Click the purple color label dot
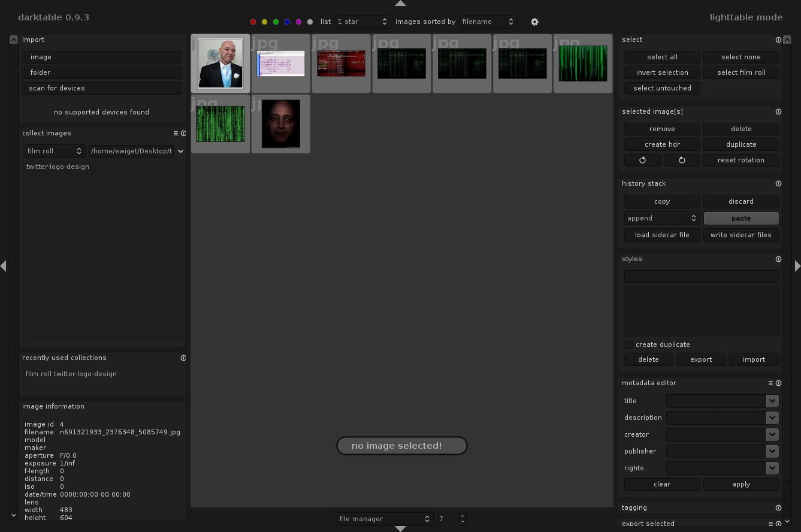801x532 pixels. tap(298, 22)
